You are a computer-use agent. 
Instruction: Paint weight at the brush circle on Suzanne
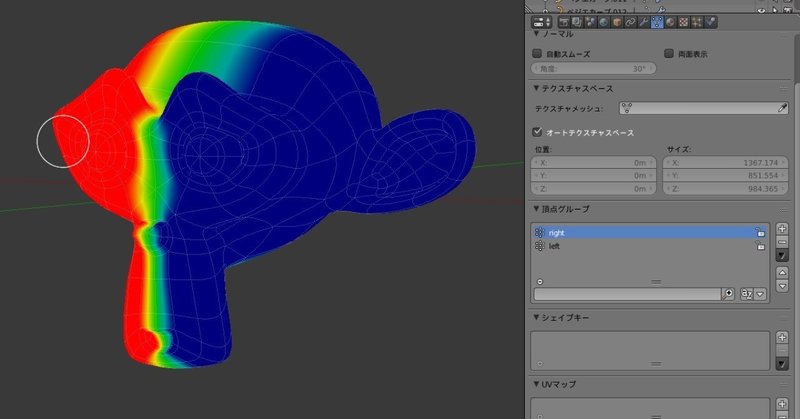pos(63,141)
